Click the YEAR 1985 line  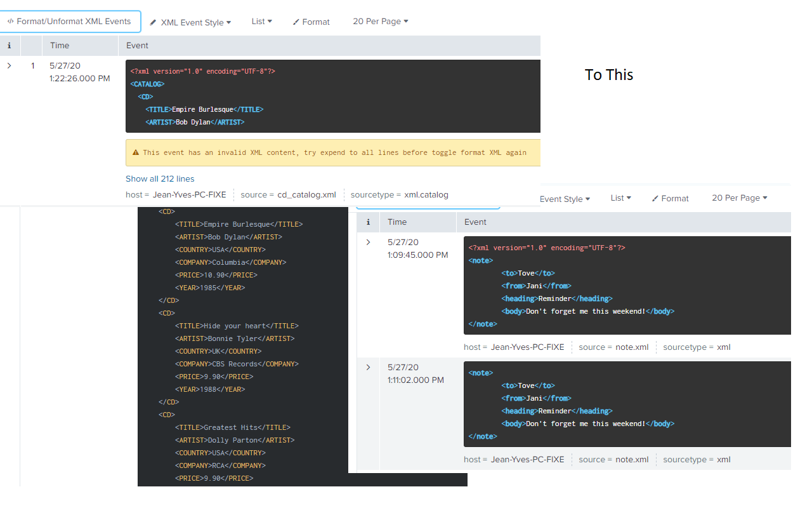[210, 288]
